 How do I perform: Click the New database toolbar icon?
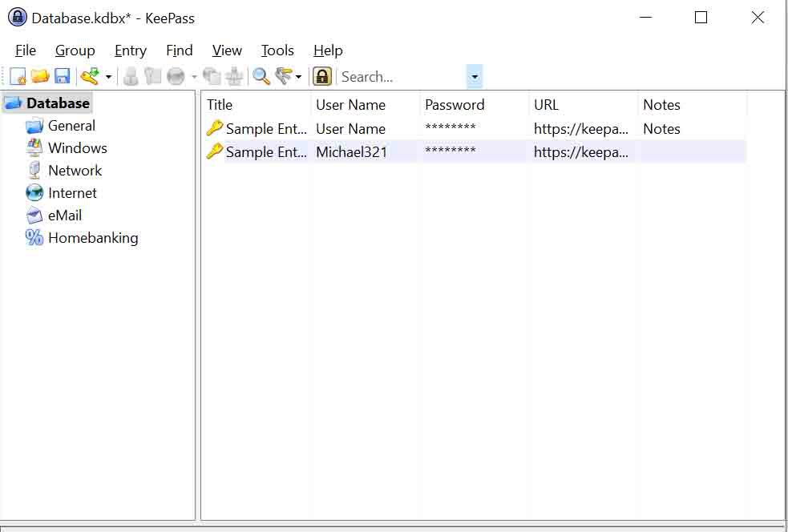(x=18, y=77)
